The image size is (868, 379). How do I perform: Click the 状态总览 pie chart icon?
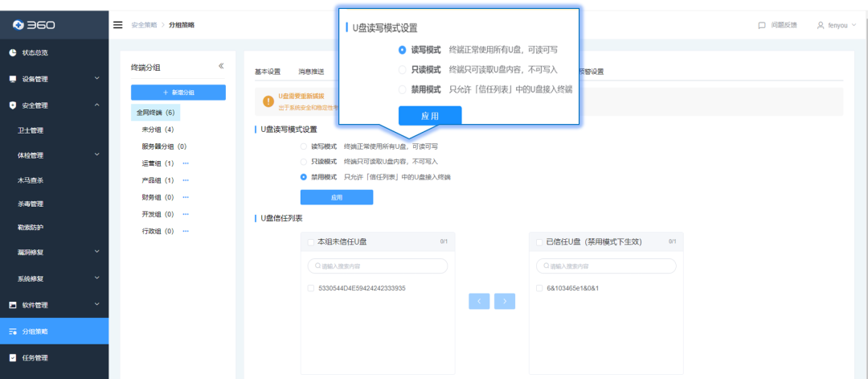(13, 52)
